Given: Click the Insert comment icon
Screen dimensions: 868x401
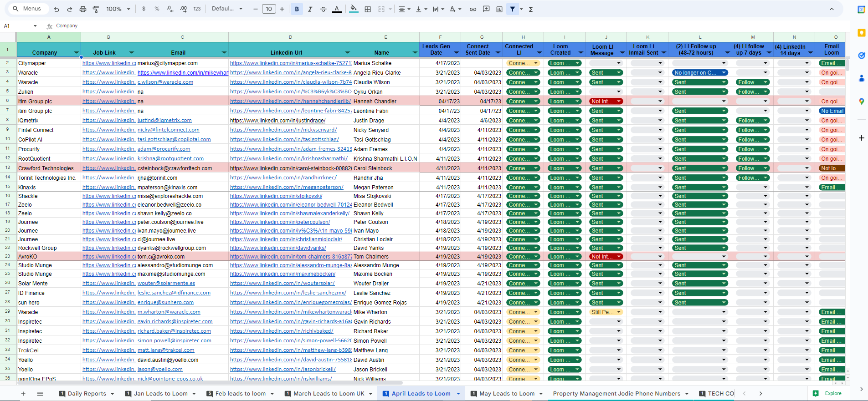Looking at the screenshot, I should [486, 9].
